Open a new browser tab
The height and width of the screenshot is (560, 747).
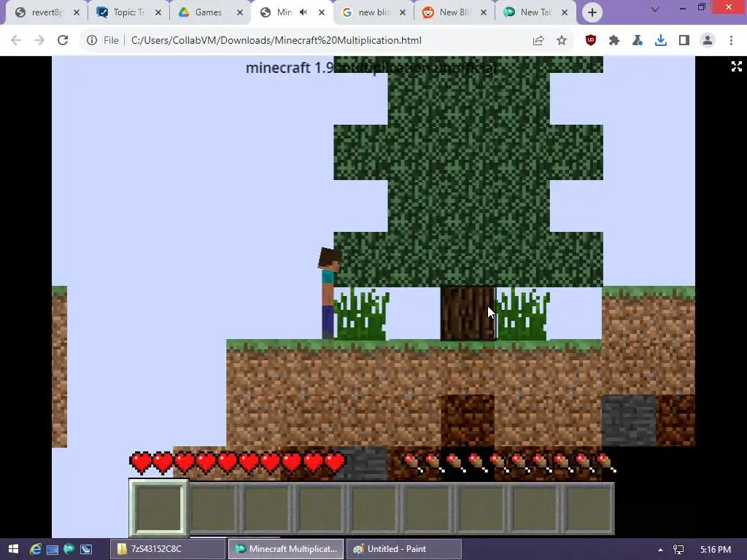(592, 12)
